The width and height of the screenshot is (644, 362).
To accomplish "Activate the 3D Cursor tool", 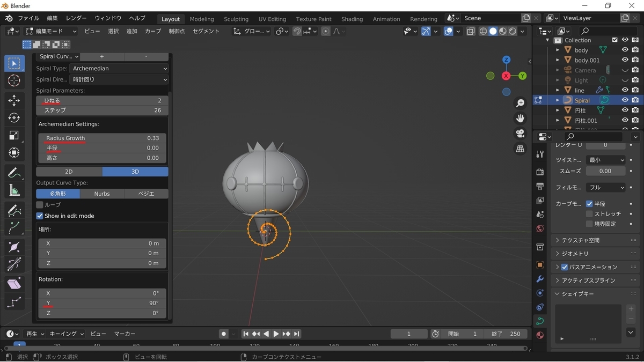I will pos(14,81).
